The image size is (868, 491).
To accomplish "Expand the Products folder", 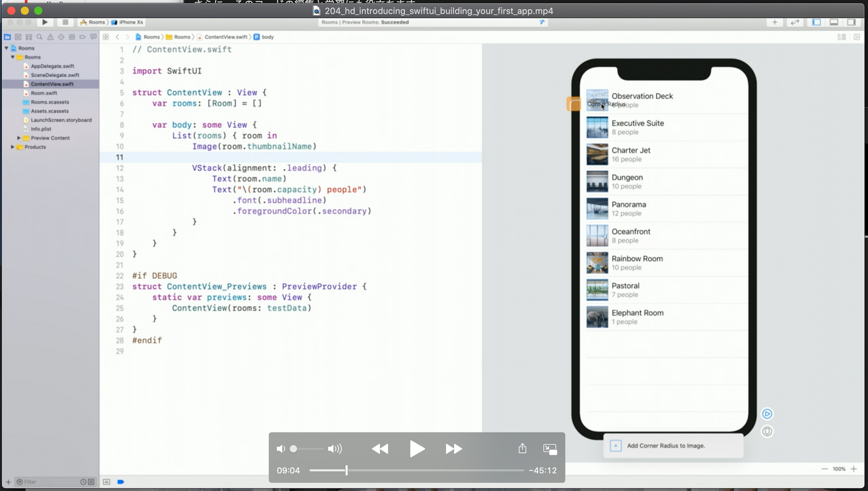I will click(x=13, y=147).
